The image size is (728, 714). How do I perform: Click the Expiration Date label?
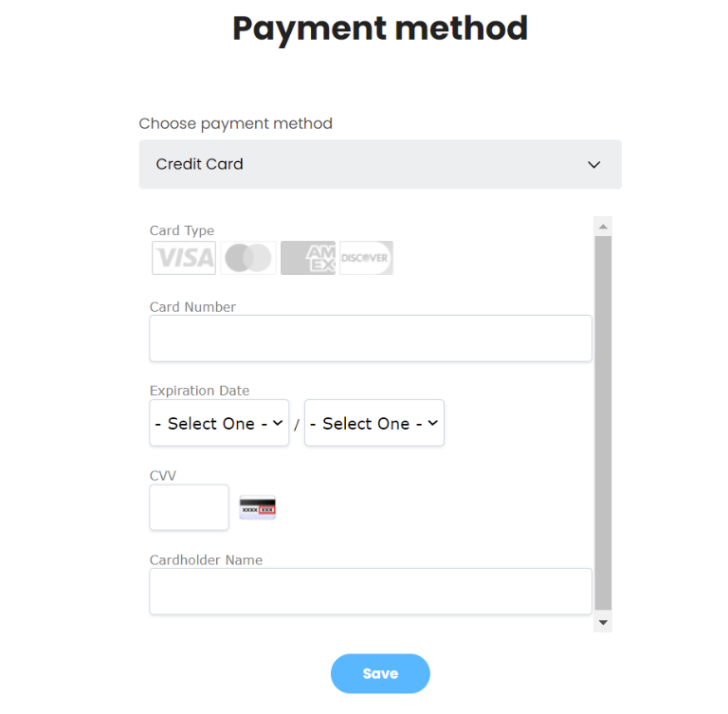[x=200, y=391]
